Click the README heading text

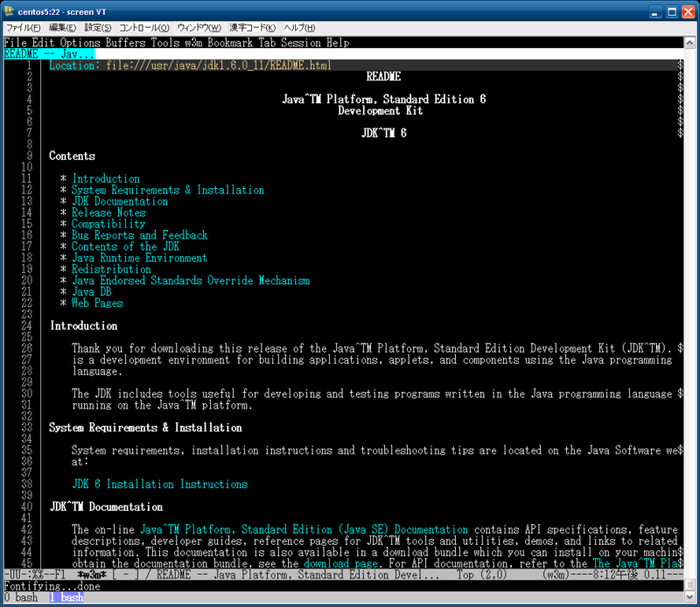click(x=383, y=77)
